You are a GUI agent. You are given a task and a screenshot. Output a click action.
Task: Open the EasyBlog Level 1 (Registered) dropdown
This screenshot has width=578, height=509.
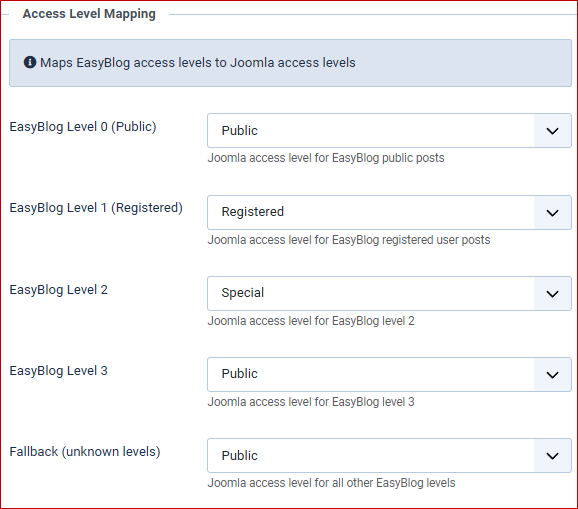tap(389, 212)
